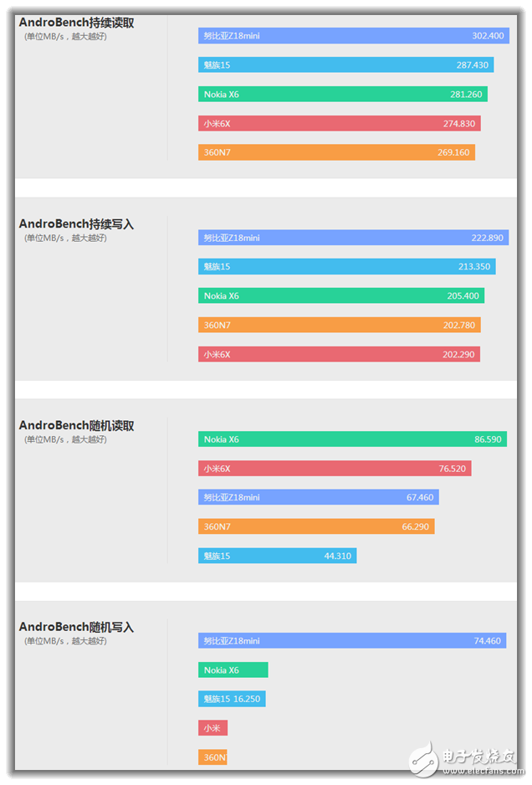
Task: Click the 魅族15 bar showing 44.310
Action: (x=277, y=556)
